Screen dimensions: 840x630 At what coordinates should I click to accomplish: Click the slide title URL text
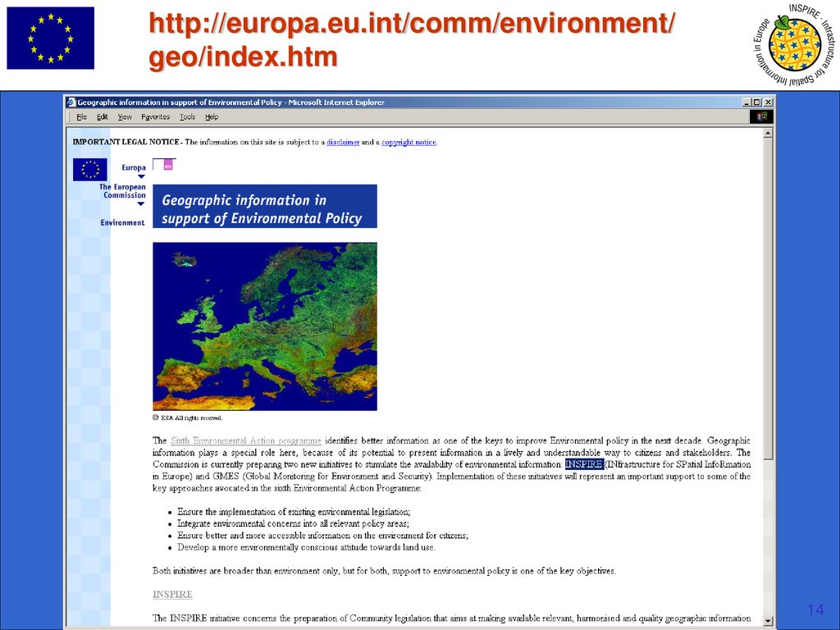412,40
